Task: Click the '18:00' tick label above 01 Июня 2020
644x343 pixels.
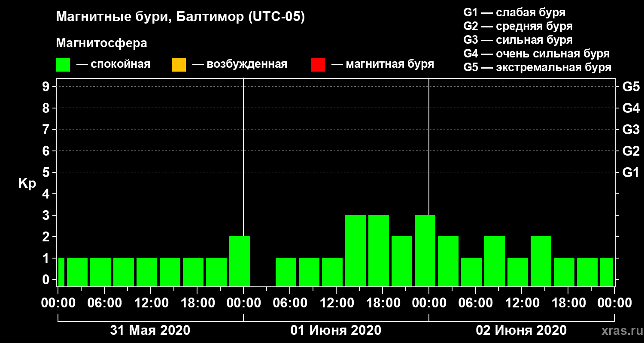Action: point(383,303)
